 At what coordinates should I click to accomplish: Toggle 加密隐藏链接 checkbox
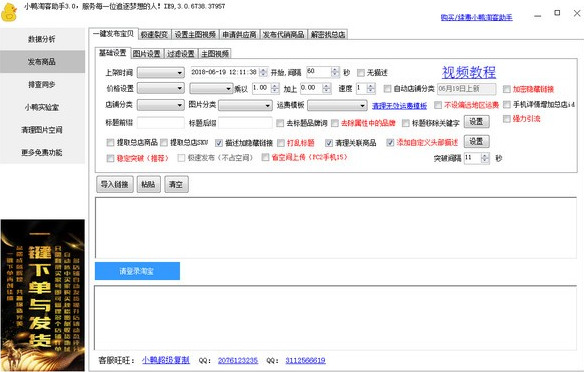pos(507,89)
